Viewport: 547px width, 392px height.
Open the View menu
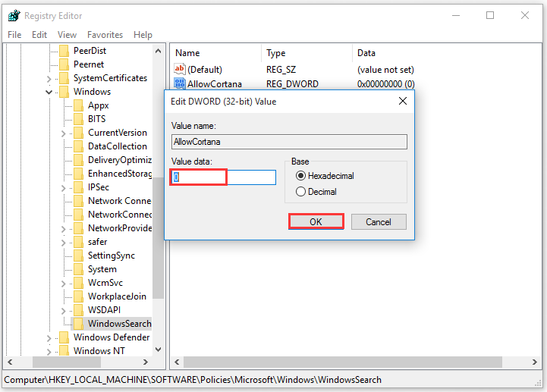click(x=67, y=35)
